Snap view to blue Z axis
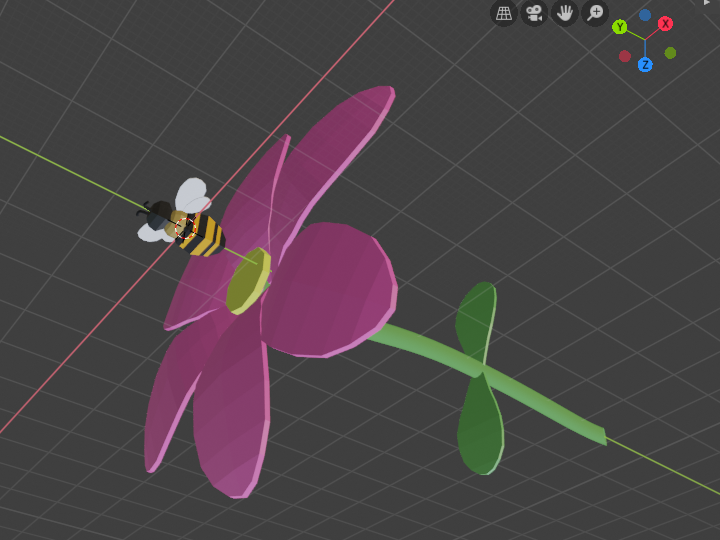This screenshot has height=540, width=720. [x=645, y=65]
